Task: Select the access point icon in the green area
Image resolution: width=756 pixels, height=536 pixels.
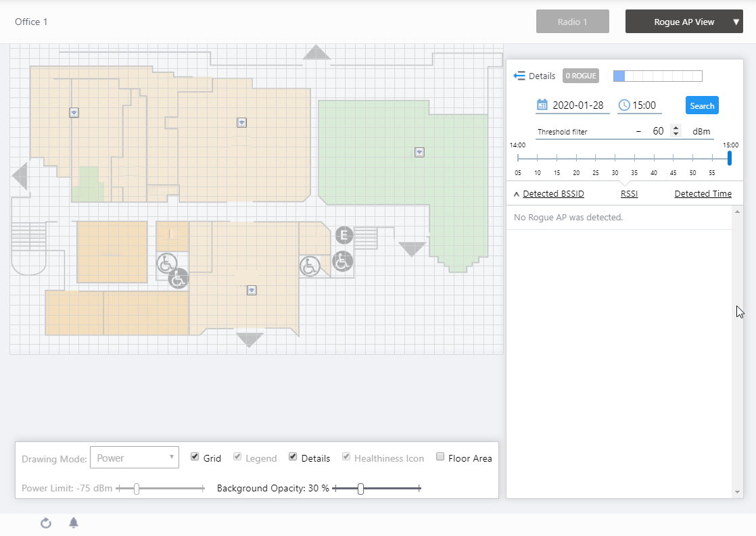Action: click(419, 152)
